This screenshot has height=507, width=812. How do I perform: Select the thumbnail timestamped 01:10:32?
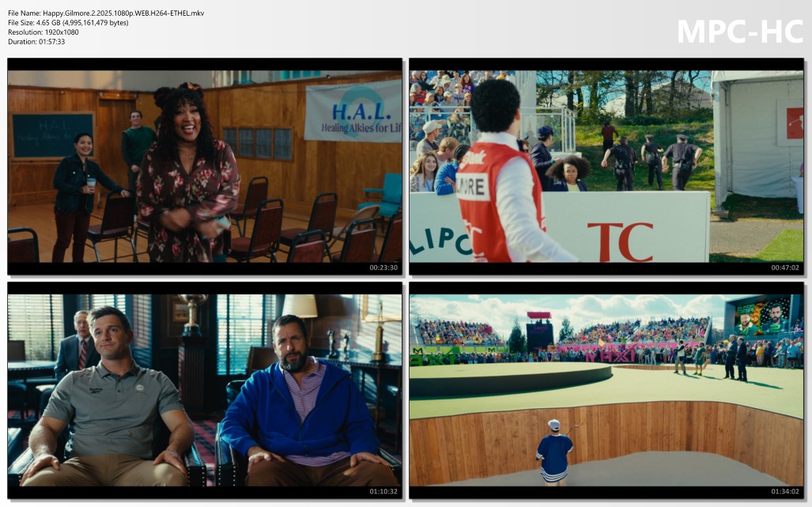205,391
